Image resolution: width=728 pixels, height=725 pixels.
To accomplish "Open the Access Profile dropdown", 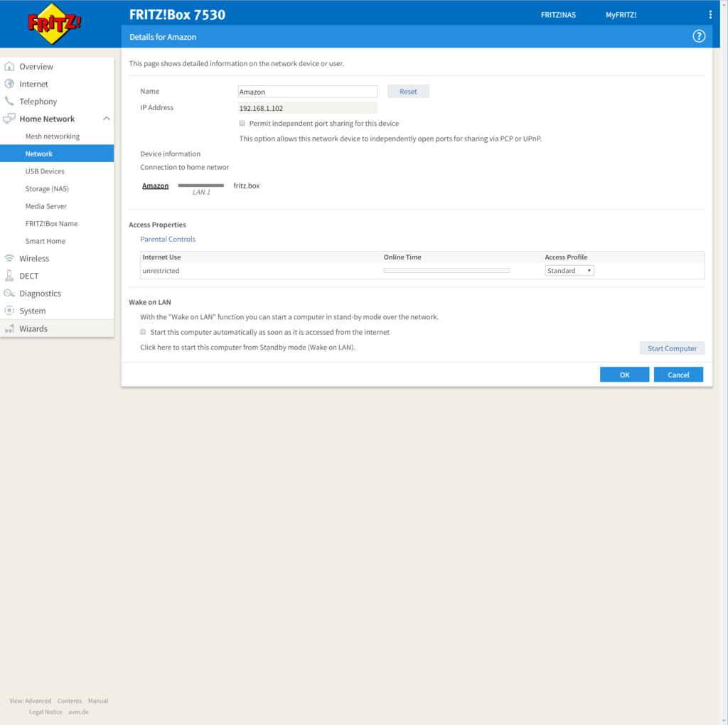I will pos(569,271).
